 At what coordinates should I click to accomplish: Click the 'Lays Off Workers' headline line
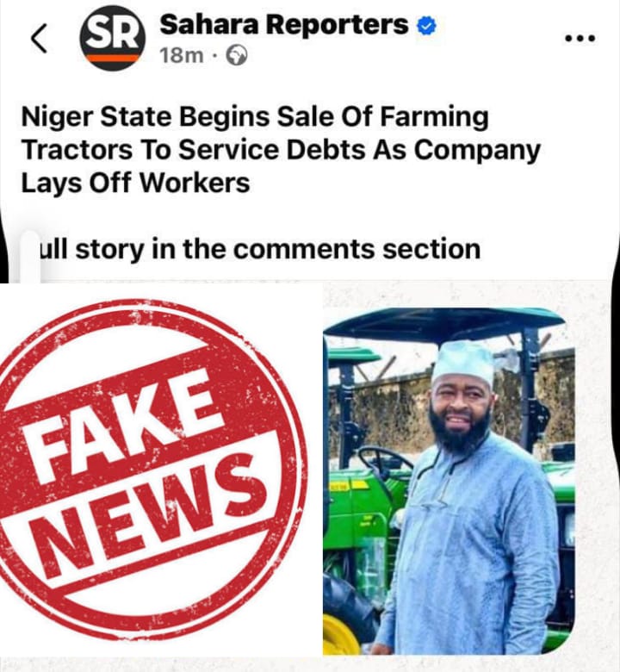(x=135, y=183)
